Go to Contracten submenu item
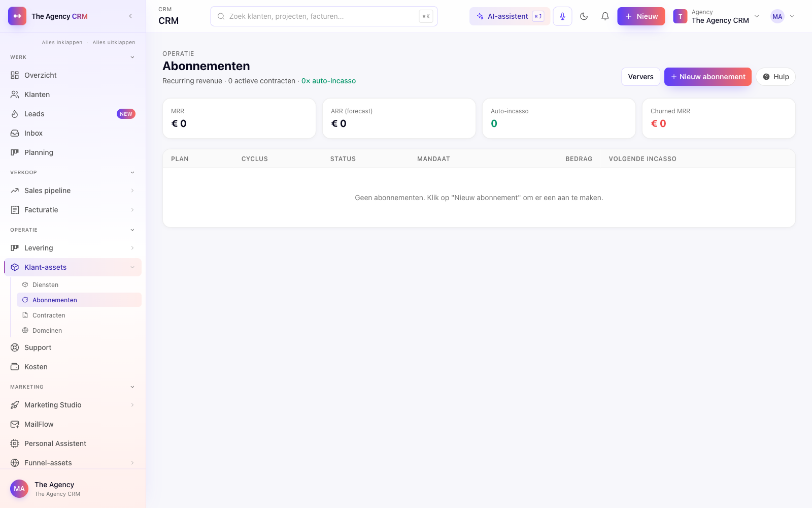Viewport: 812px width, 508px height. pos(79,315)
